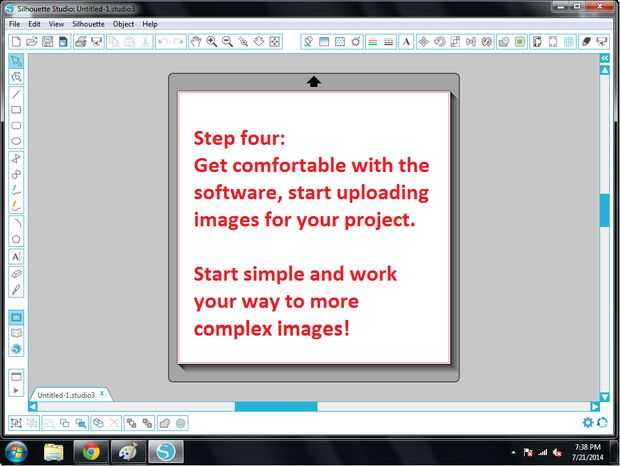The height and width of the screenshot is (466, 620).
Task: Click horizontal scrollbar right arrow
Action: 595,406
